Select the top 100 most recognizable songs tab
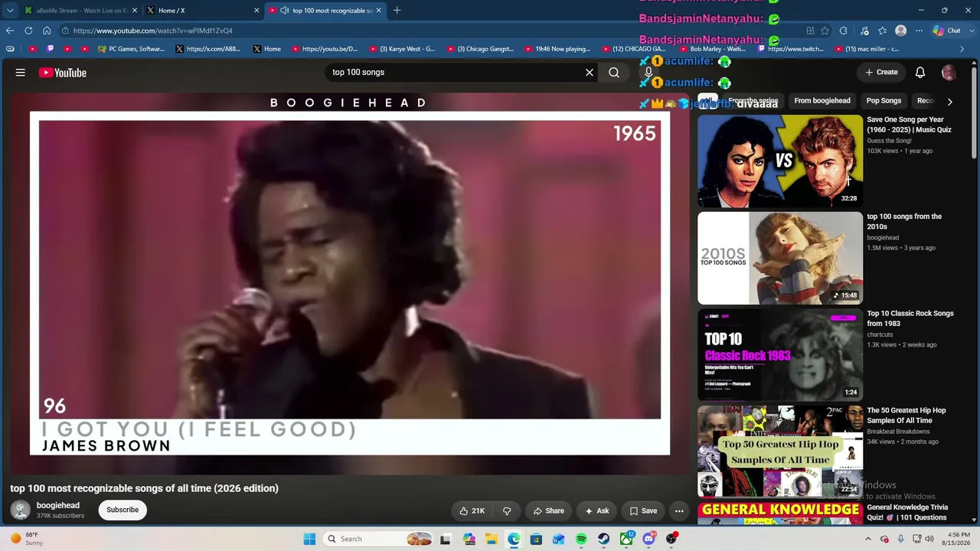The width and height of the screenshot is (980, 551). (x=325, y=11)
